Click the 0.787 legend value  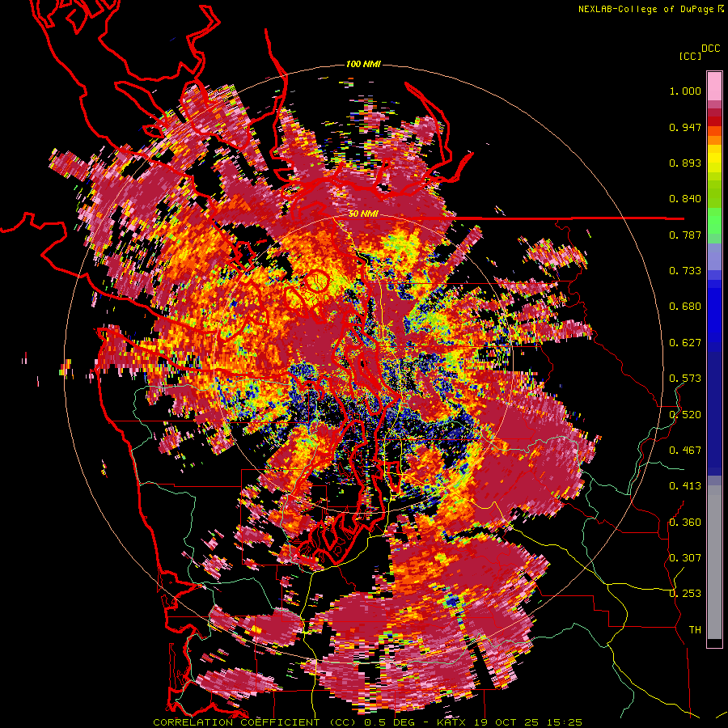pyautogui.click(x=685, y=235)
